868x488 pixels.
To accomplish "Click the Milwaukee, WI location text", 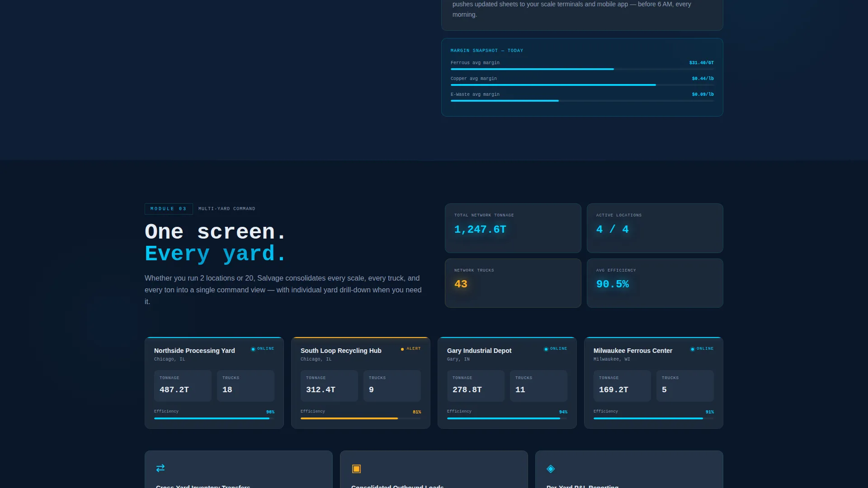I will [612, 359].
